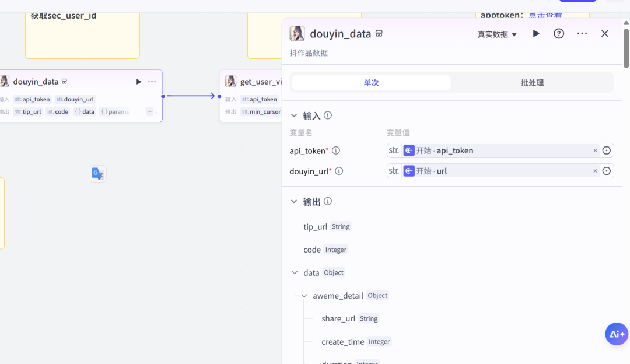
Task: Open help for douyin_data panel
Action: tap(559, 34)
